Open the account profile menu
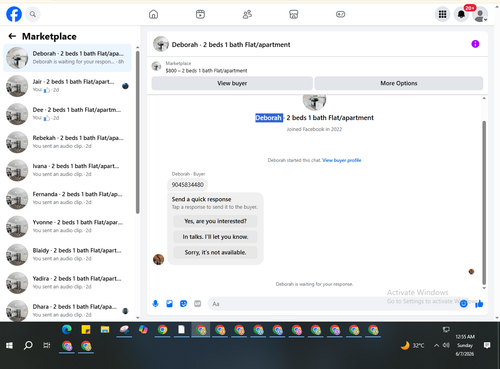Screen dimensions: 500x369 coord(480,15)
